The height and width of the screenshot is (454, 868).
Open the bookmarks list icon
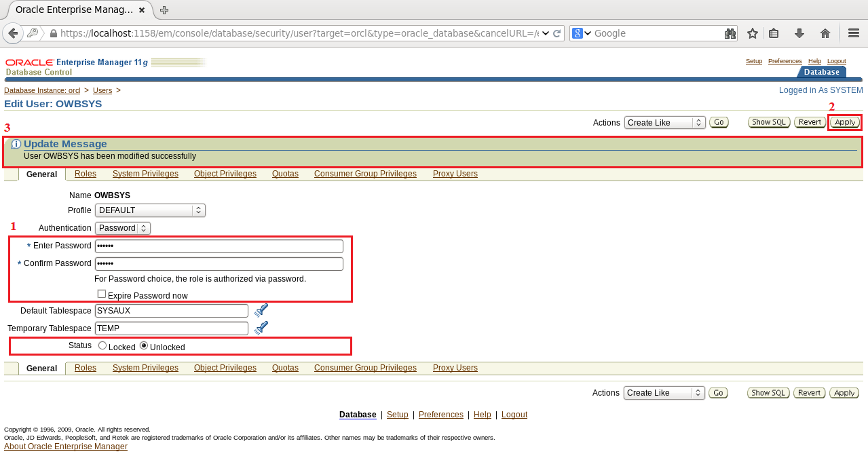[x=774, y=33]
